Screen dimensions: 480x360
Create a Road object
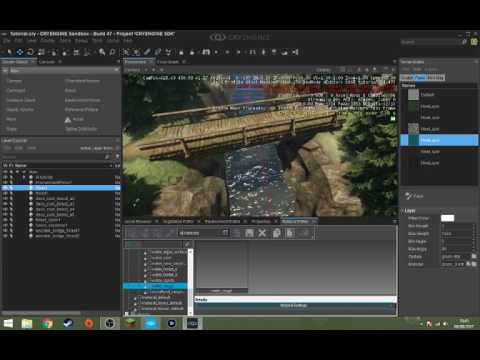[11, 119]
